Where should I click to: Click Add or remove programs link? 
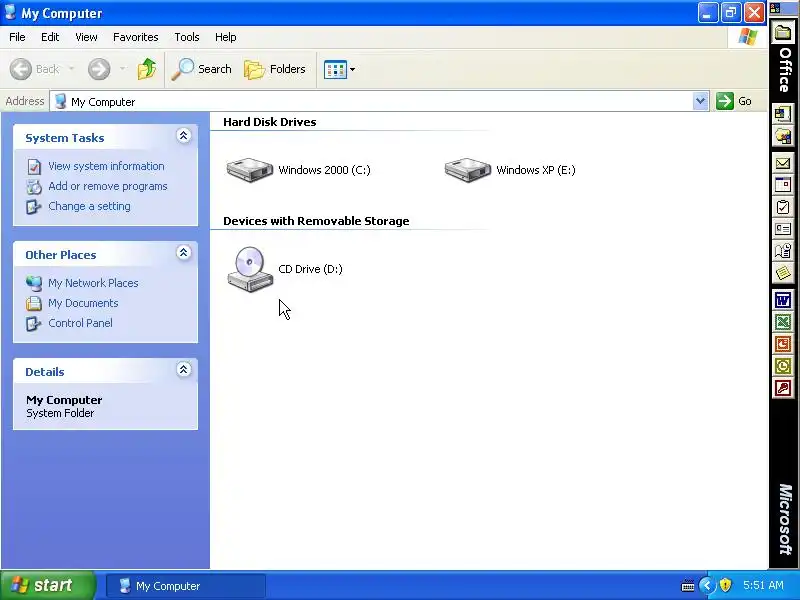coord(108,186)
